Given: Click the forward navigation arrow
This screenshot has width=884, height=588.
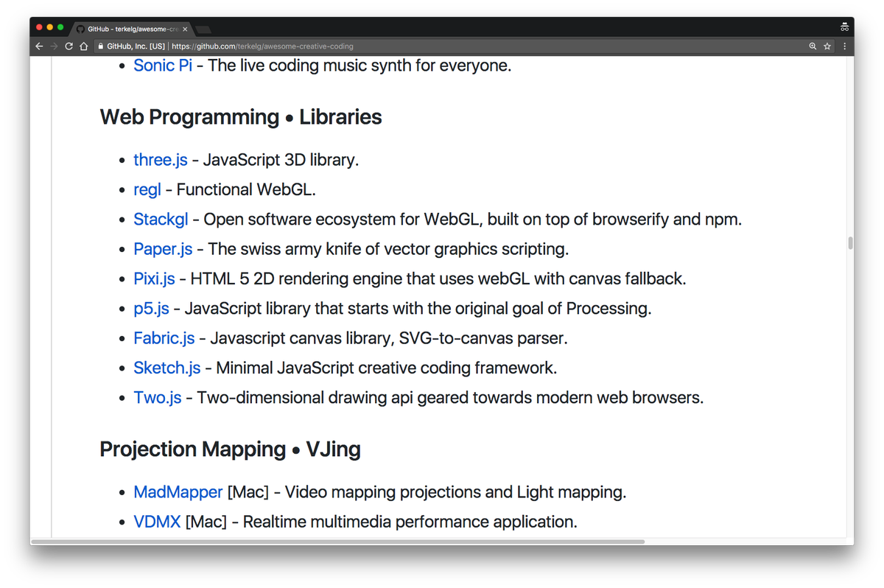Looking at the screenshot, I should click(54, 46).
